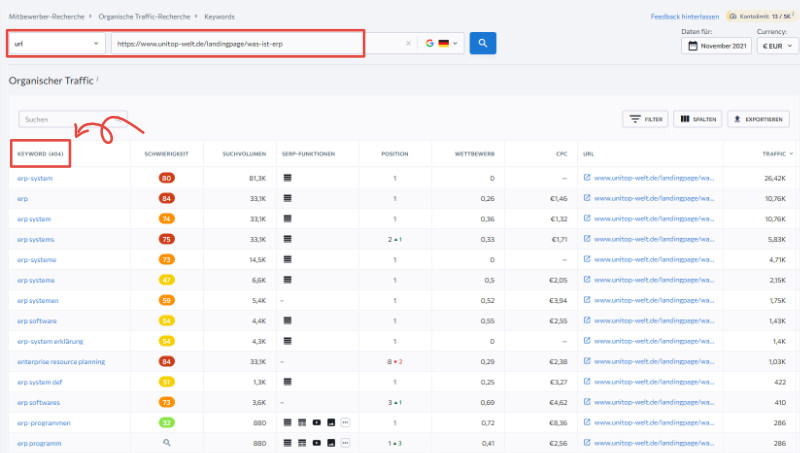Open URL link in the erp systemen row

pyautogui.click(x=654, y=300)
